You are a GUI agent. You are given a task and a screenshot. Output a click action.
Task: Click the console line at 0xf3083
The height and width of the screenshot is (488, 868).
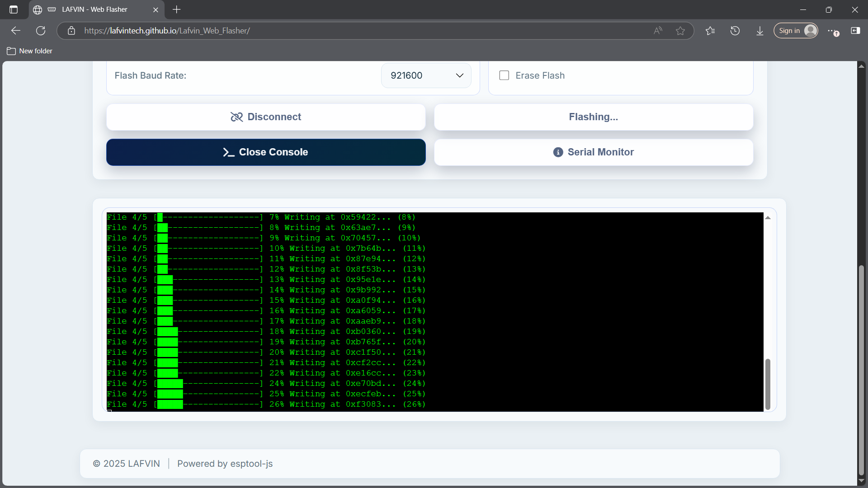266,404
